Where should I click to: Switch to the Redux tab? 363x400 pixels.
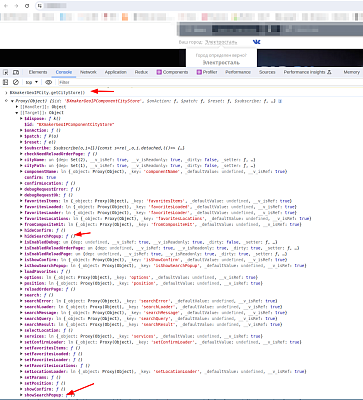(141, 72)
